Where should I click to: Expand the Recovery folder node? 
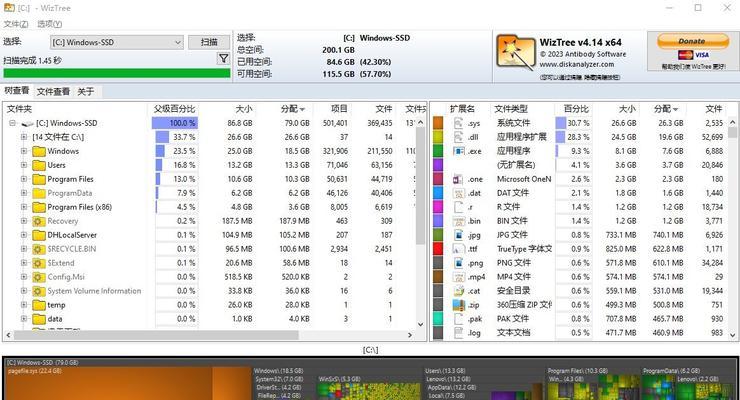click(x=24, y=221)
